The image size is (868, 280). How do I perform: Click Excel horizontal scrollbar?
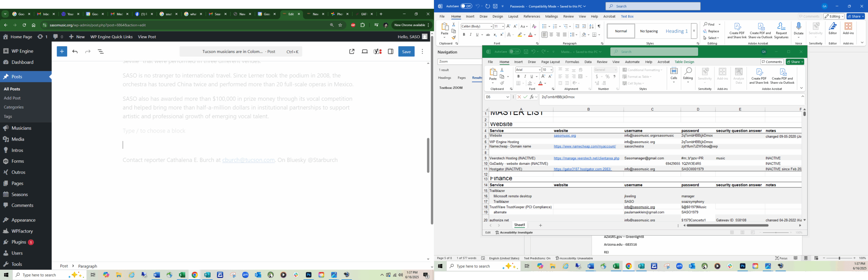[727, 225]
